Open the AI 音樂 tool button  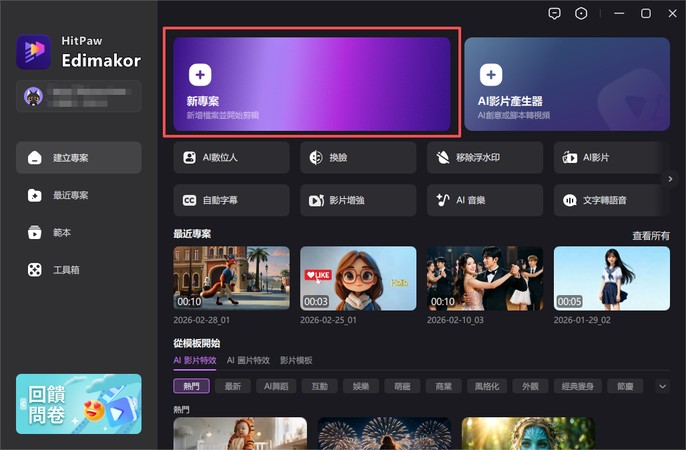(x=485, y=200)
